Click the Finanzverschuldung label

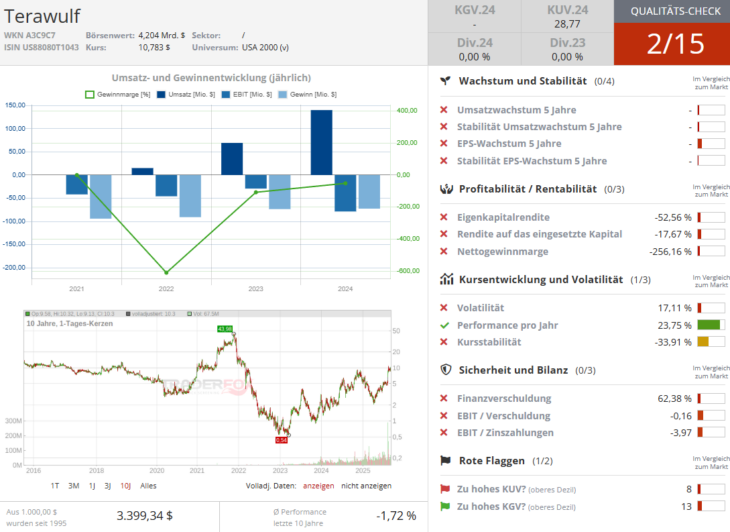pyautogui.click(x=504, y=398)
